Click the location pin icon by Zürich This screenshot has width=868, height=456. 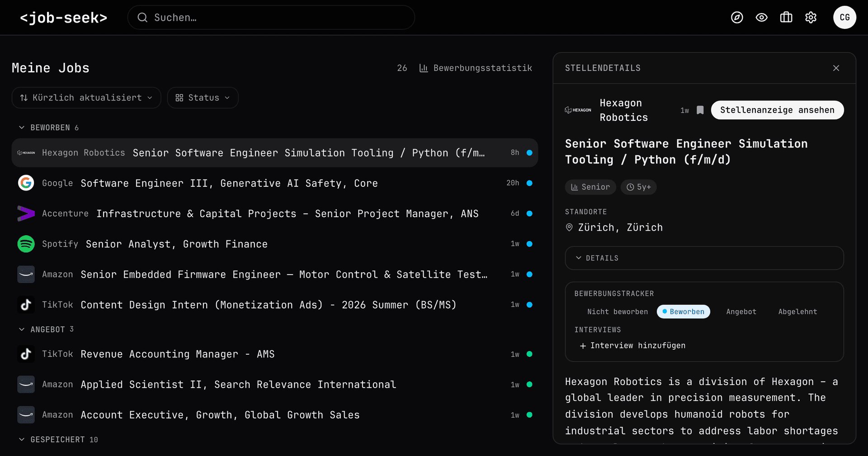(x=569, y=228)
